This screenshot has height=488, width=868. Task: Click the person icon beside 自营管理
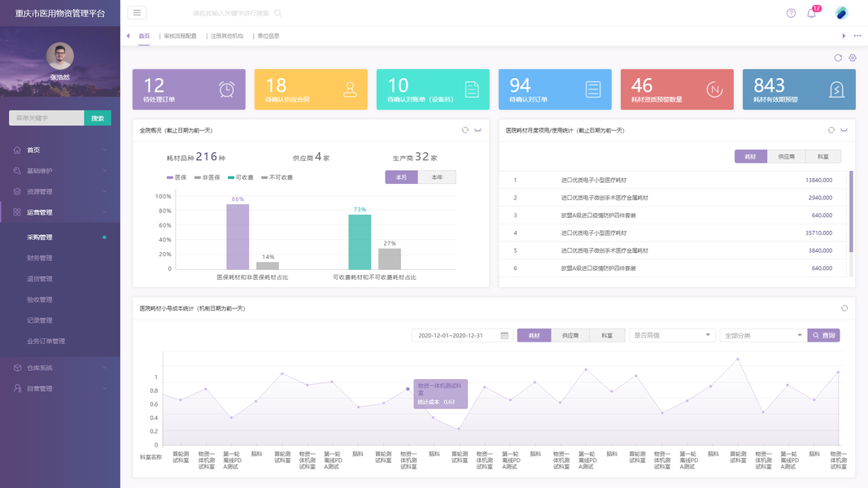pyautogui.click(x=17, y=389)
